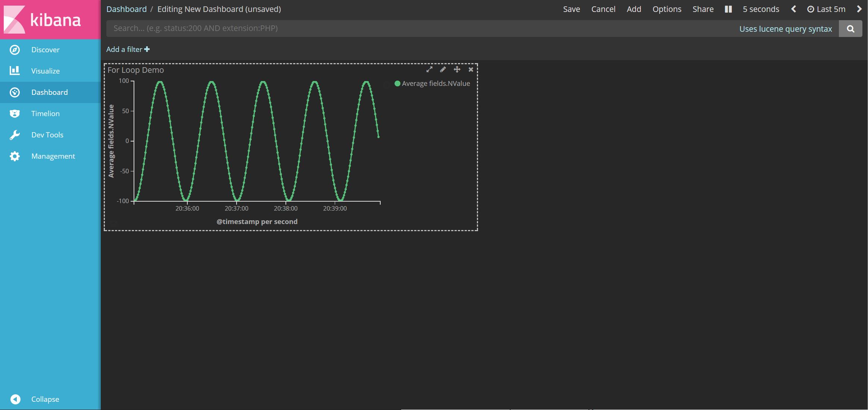Click the move panel crosshair icon

tap(457, 69)
